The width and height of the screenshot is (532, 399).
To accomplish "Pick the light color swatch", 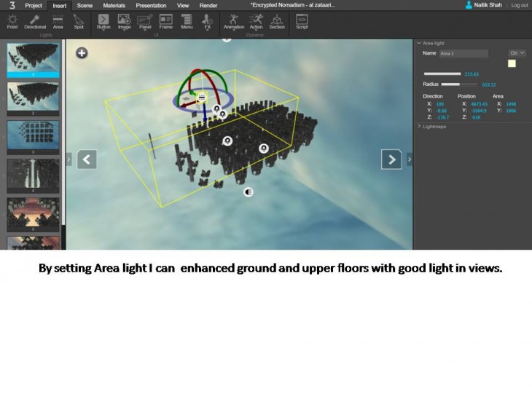I will click(512, 63).
